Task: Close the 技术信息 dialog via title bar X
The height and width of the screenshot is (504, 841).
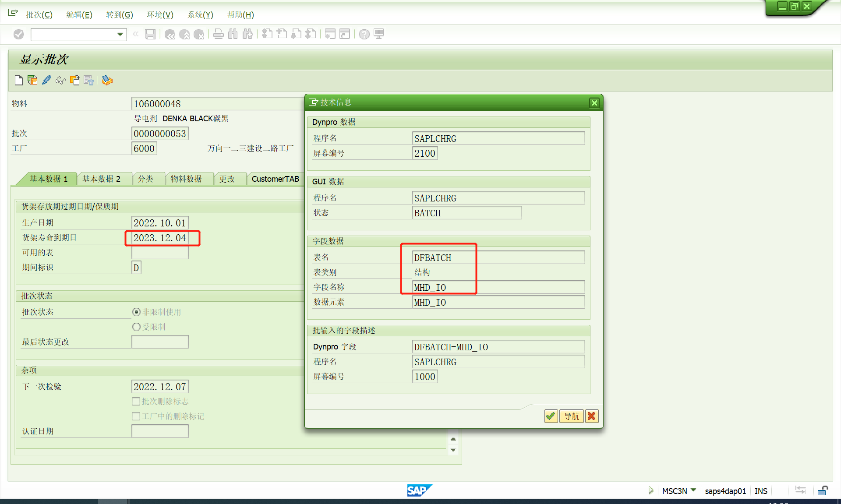Action: coord(594,103)
